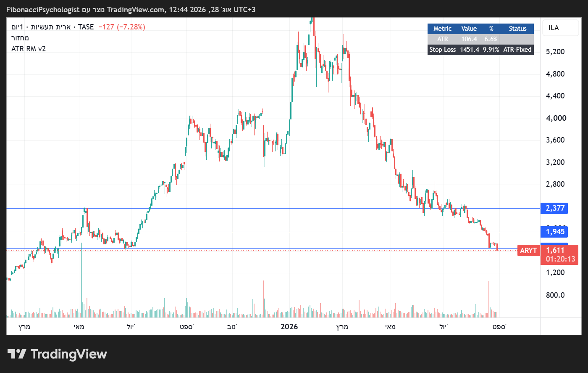Click the 2,377 horizontal line price label
This screenshot has width=588, height=373.
click(x=555, y=208)
